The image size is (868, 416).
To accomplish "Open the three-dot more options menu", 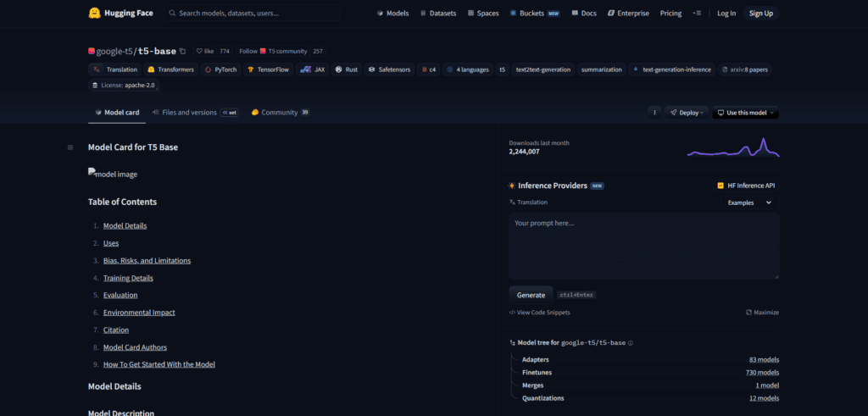I will pos(654,113).
